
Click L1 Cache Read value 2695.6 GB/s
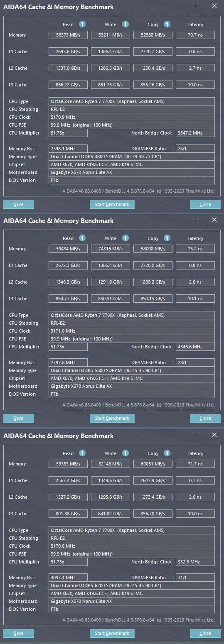point(68,51)
